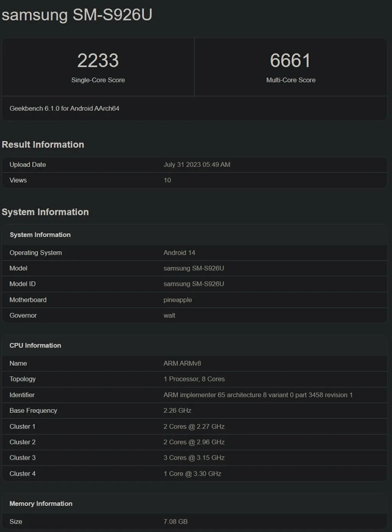The height and width of the screenshot is (532, 392).
Task: Click the Cluster 1 row label
Action: 23,426
